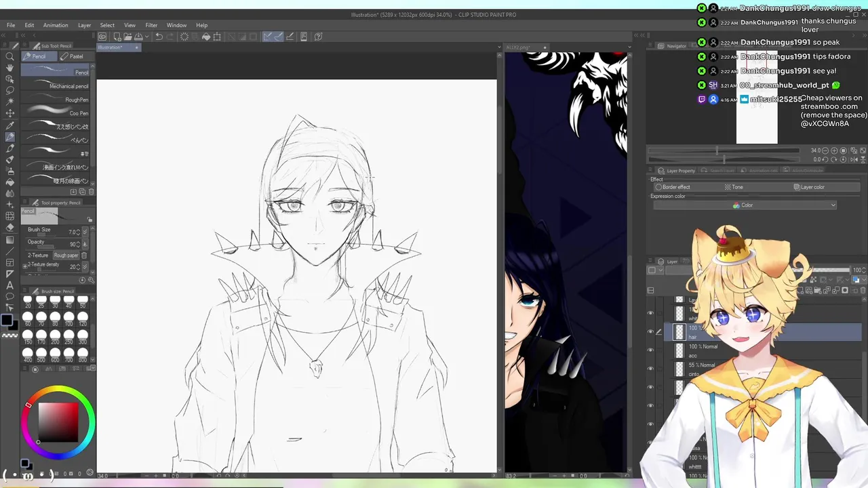Open the Layer menu
Screen dimensions: 868x488
click(84, 25)
